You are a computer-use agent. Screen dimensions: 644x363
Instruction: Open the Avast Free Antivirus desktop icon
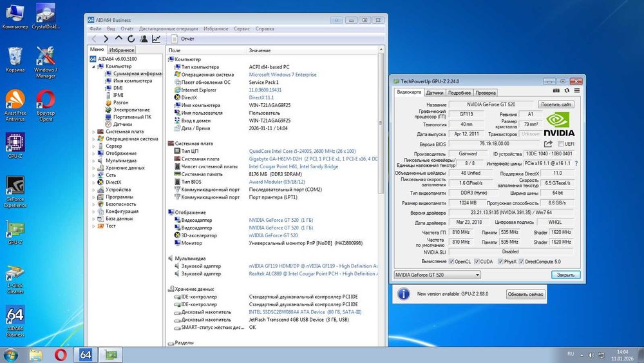(15, 105)
